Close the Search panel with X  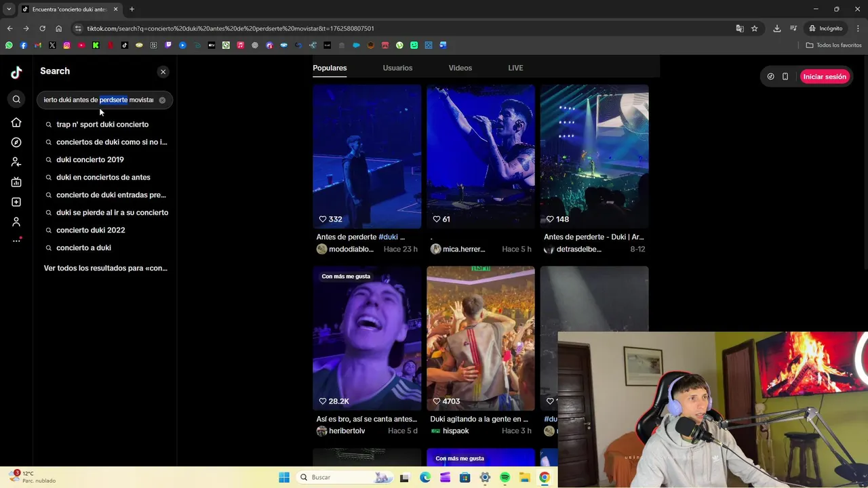163,71
